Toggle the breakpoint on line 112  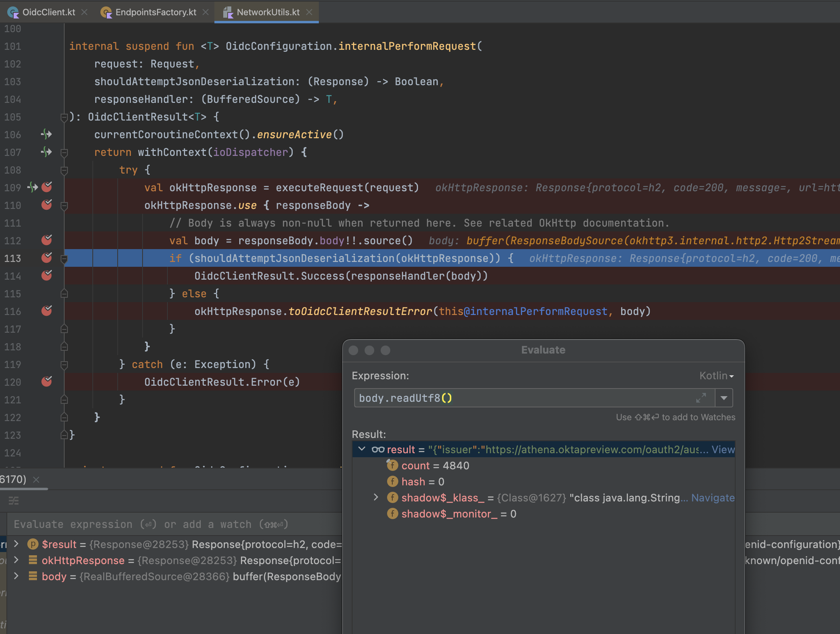[46, 240]
